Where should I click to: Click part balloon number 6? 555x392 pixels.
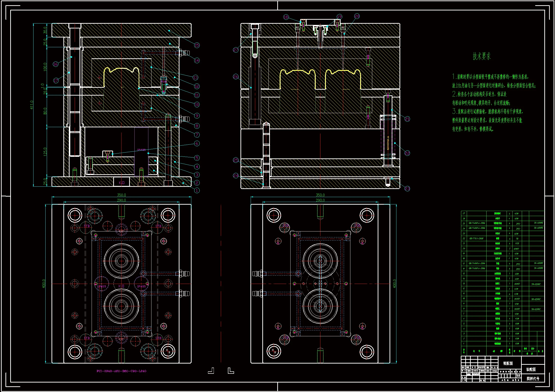(197, 143)
